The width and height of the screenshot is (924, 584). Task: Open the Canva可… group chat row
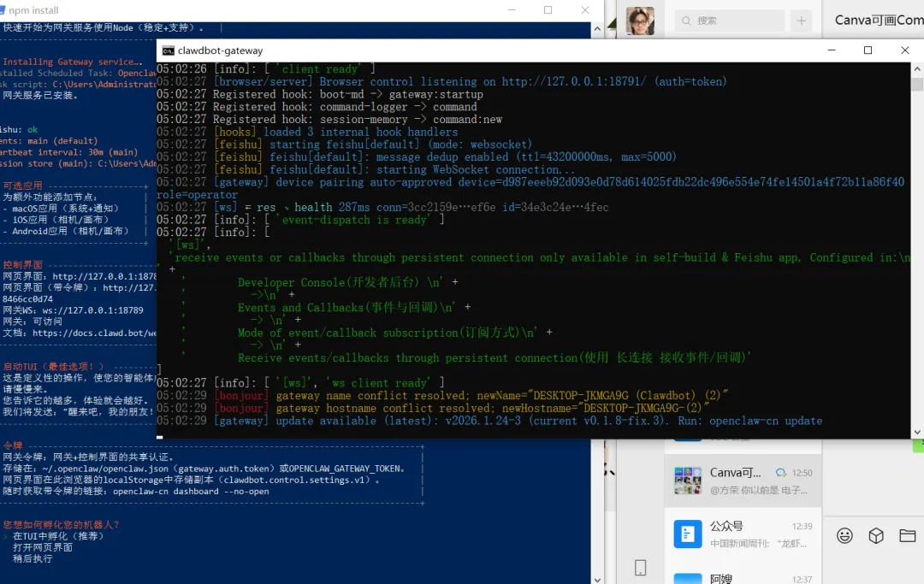click(743, 481)
